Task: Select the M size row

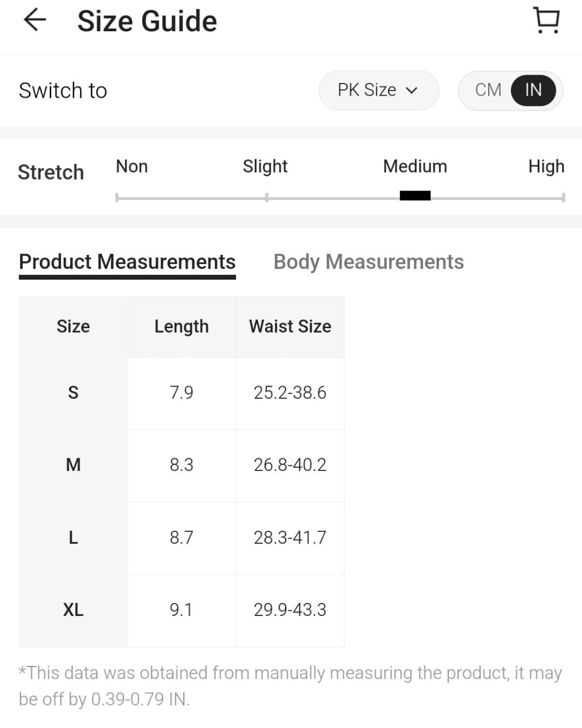Action: click(x=73, y=465)
